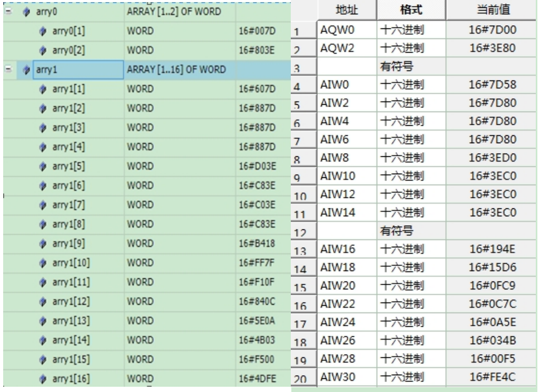Screen dimensions: 540x392
Task: Click value 16#4DFE of arry1[16]
Action: click(257, 379)
